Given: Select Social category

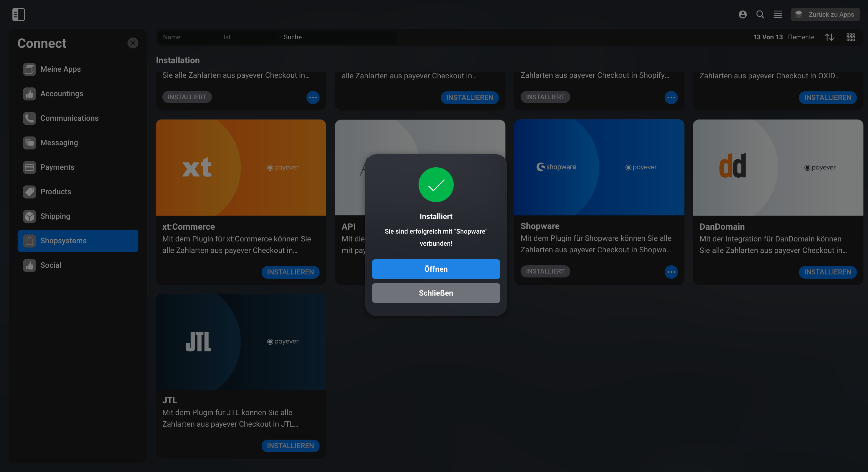Looking at the screenshot, I should tap(78, 265).
